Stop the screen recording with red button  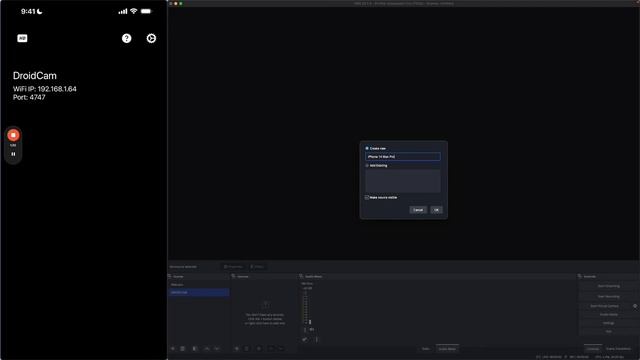pos(13,135)
